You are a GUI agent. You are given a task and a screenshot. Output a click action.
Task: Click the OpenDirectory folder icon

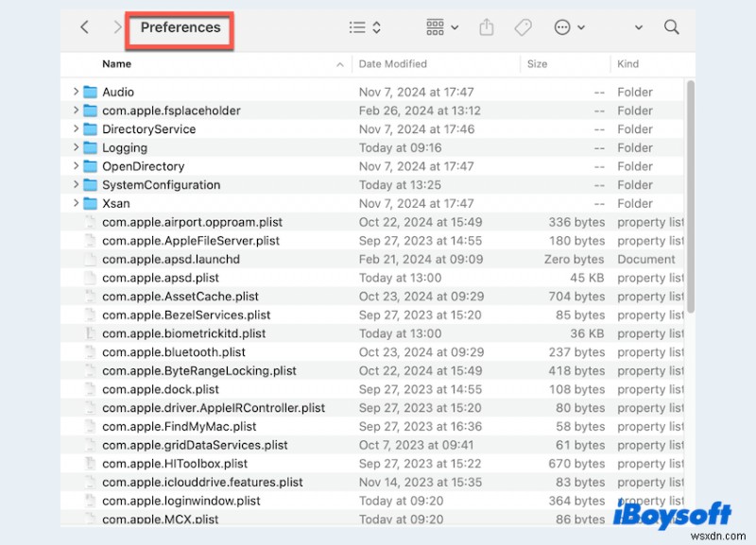point(90,166)
